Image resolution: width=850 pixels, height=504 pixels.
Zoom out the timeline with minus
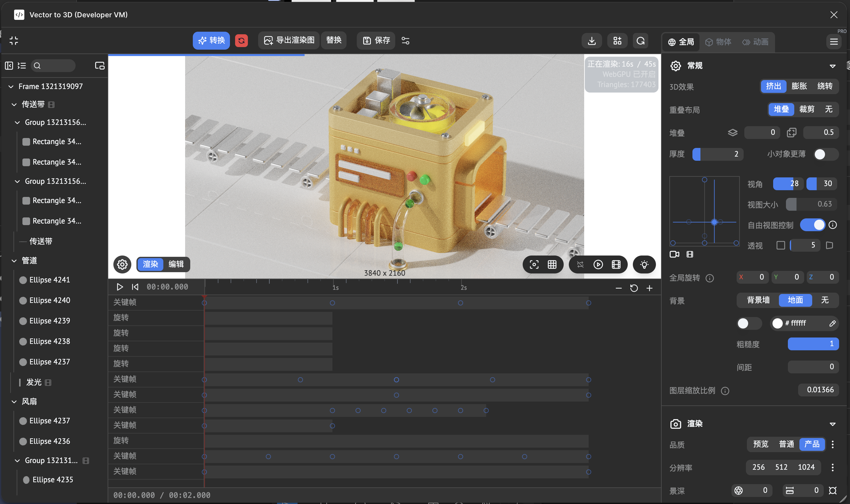click(x=618, y=288)
